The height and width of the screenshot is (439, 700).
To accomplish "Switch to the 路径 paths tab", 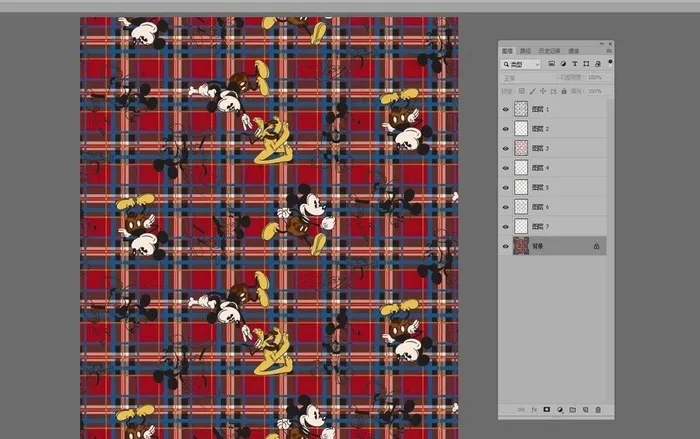I will coord(524,50).
